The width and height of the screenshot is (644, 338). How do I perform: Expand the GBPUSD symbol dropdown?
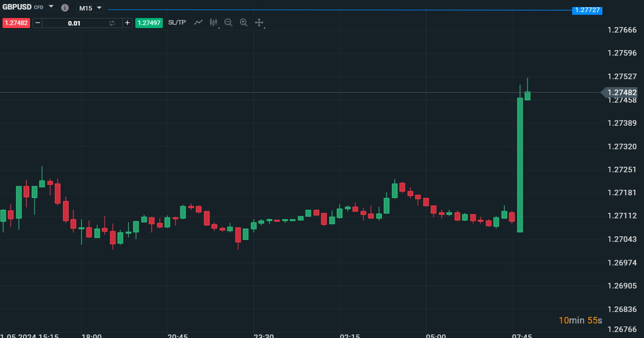click(51, 7)
